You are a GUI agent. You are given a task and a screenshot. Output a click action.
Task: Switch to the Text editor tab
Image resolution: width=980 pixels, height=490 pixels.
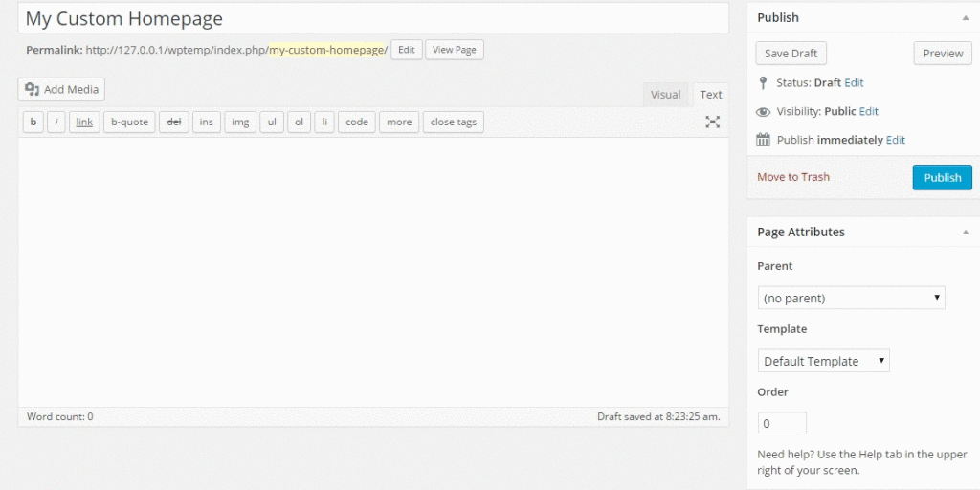coord(711,95)
